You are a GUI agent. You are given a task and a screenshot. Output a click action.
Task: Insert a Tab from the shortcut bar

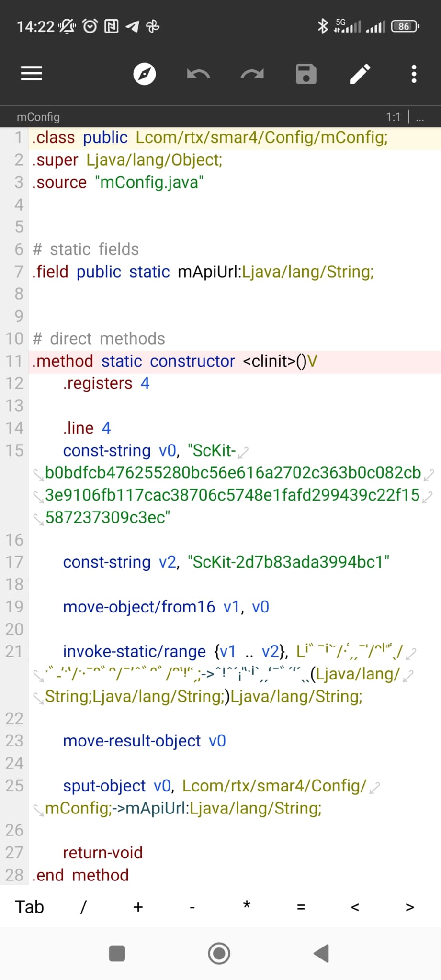pyautogui.click(x=30, y=907)
